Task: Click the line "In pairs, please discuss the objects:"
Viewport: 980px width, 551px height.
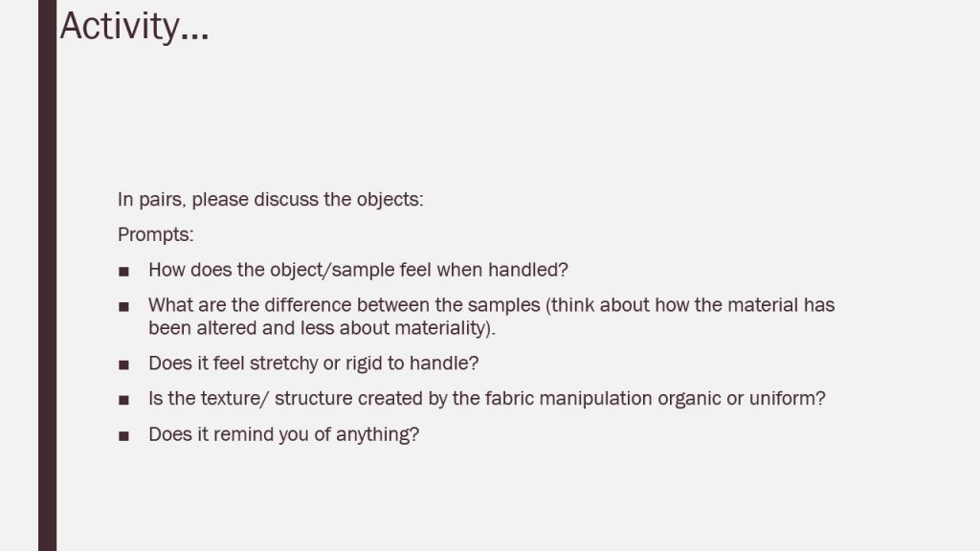Action: click(270, 200)
